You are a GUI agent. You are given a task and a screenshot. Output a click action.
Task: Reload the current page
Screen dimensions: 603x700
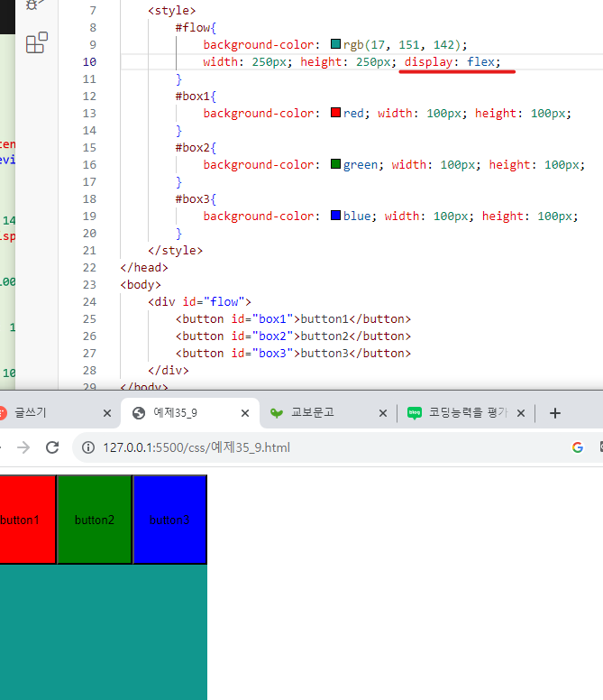(x=52, y=447)
